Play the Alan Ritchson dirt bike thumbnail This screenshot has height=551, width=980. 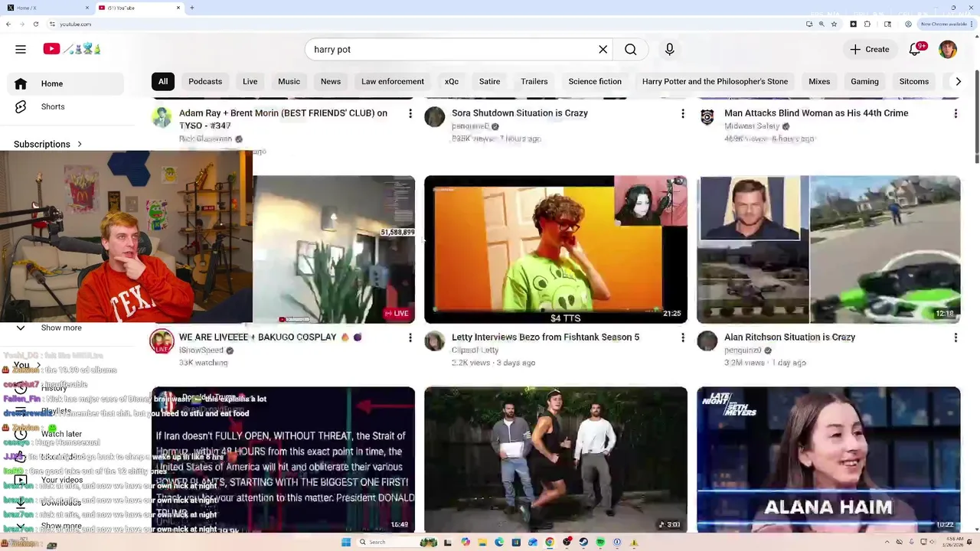(828, 249)
